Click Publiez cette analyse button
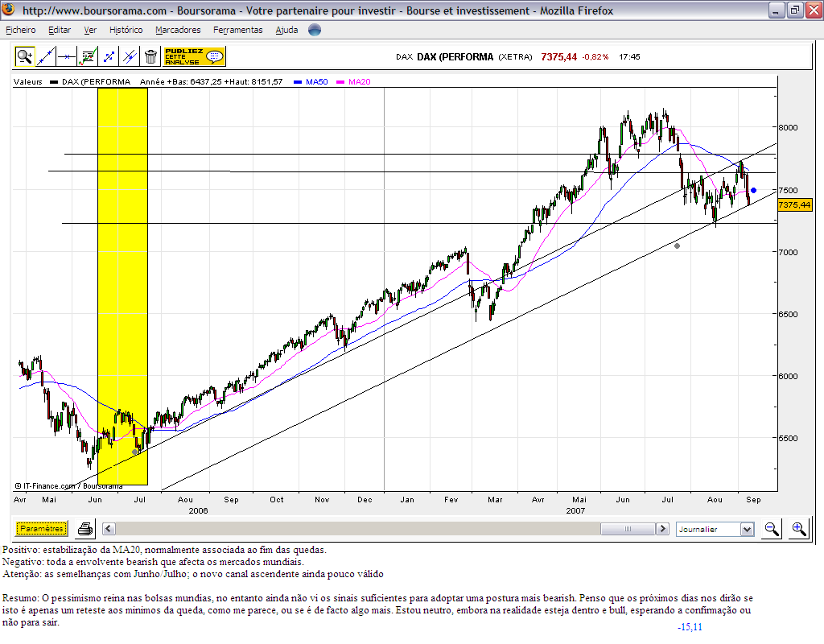This screenshot has height=644, width=824. pos(194,56)
